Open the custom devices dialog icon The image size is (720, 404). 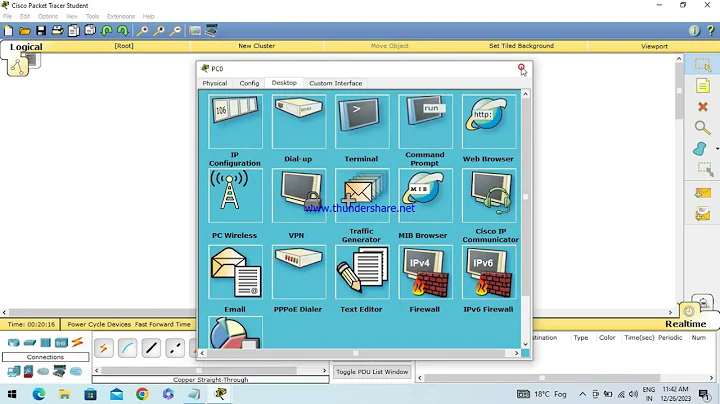[211, 31]
